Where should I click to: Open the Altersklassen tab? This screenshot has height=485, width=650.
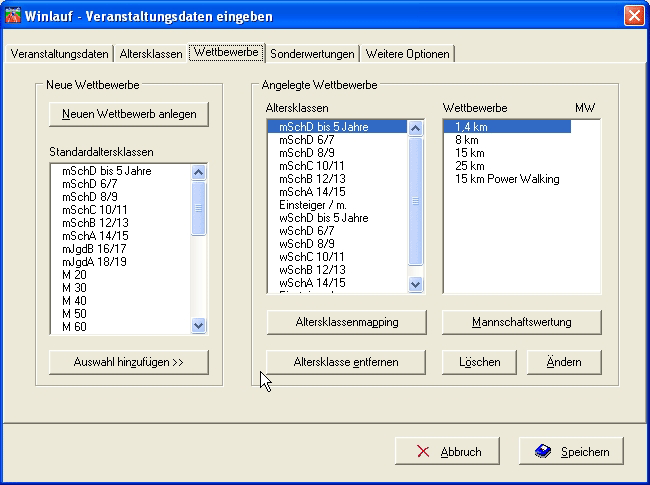[x=150, y=54]
